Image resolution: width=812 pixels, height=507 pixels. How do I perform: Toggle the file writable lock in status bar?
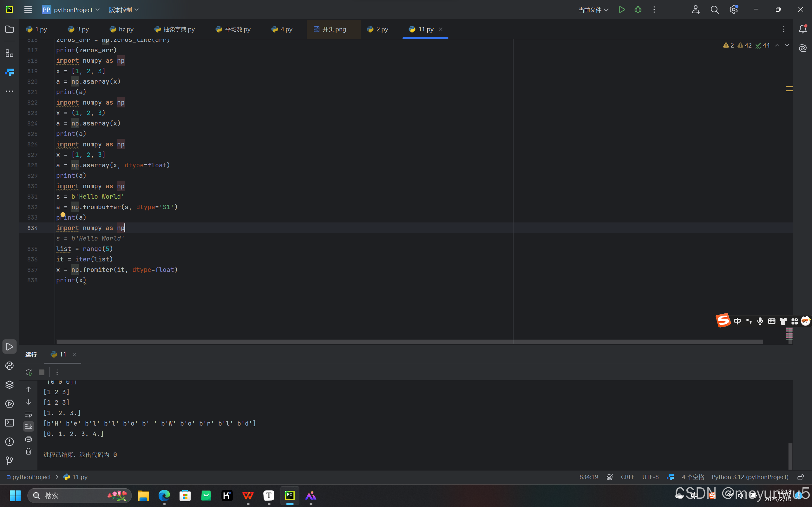point(801,477)
